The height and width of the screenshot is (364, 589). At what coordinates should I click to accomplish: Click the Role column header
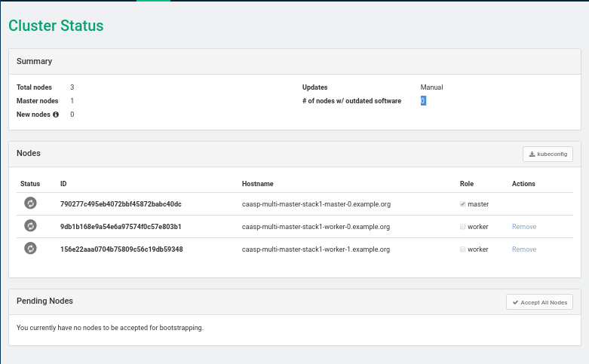pyautogui.click(x=467, y=184)
